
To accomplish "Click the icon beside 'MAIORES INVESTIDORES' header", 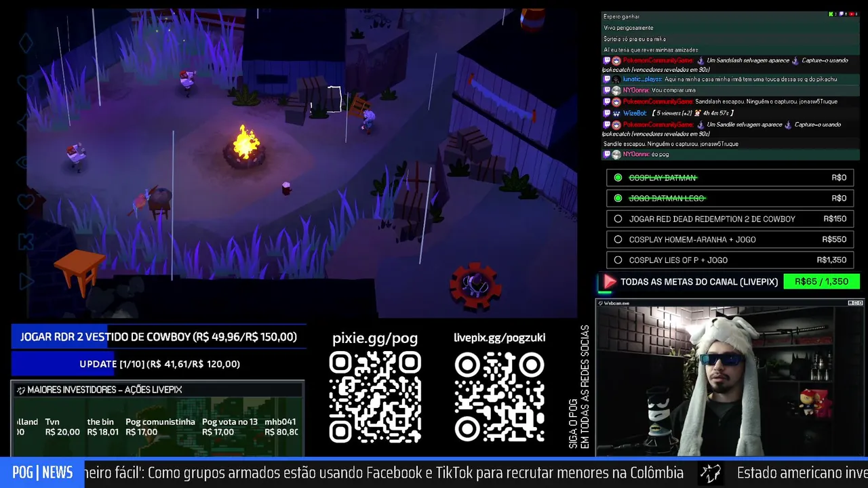I will (20, 390).
